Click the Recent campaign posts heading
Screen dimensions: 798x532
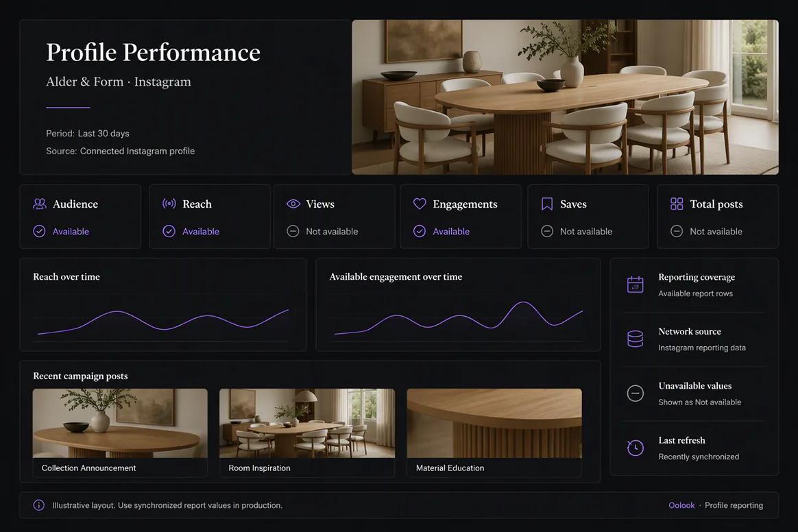click(80, 376)
